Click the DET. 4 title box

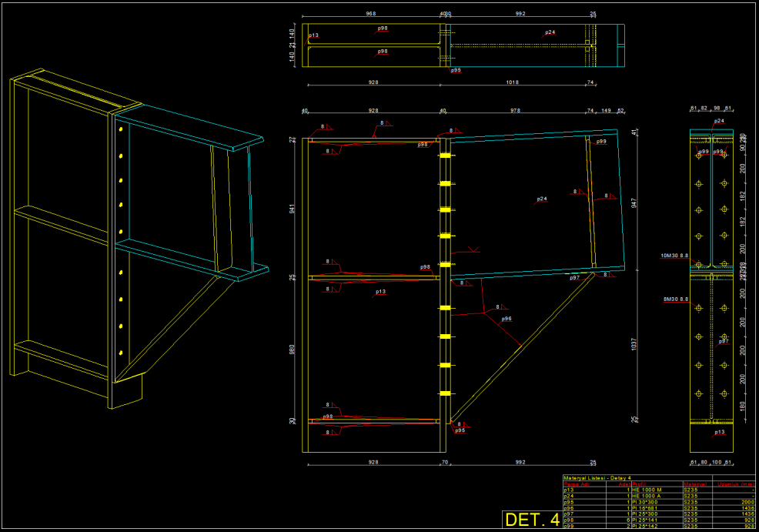533,520
